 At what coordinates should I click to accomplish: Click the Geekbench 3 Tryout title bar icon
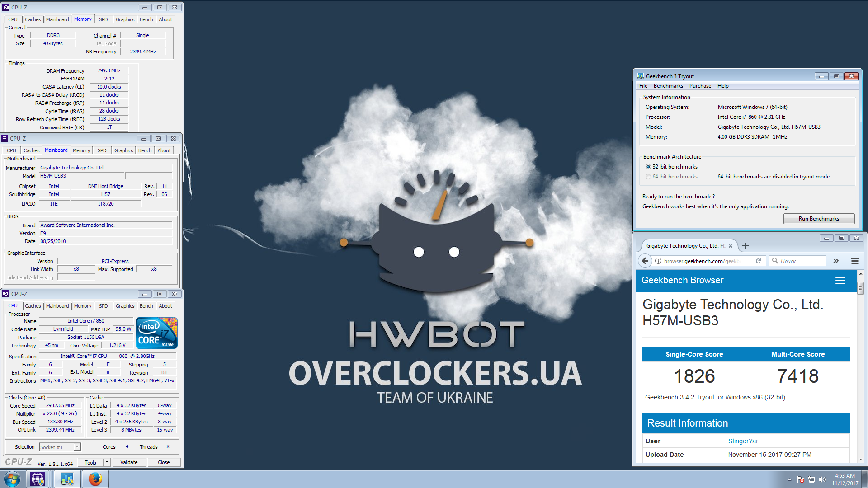click(641, 76)
